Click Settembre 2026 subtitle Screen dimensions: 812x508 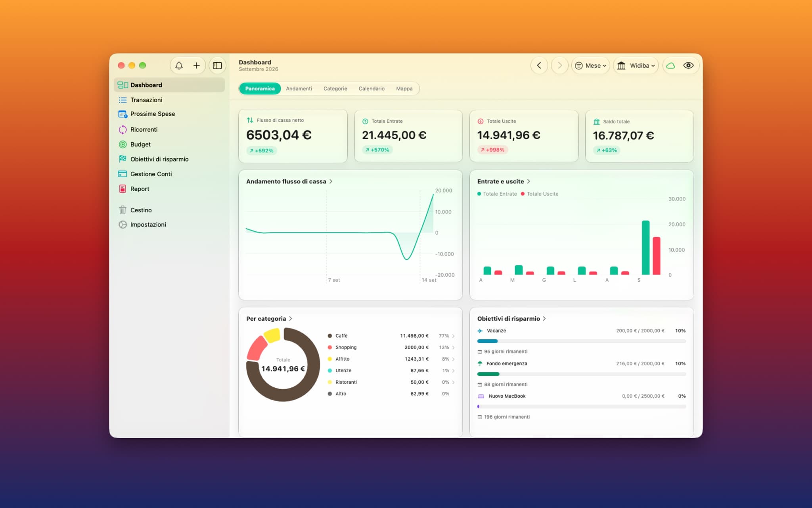click(259, 69)
